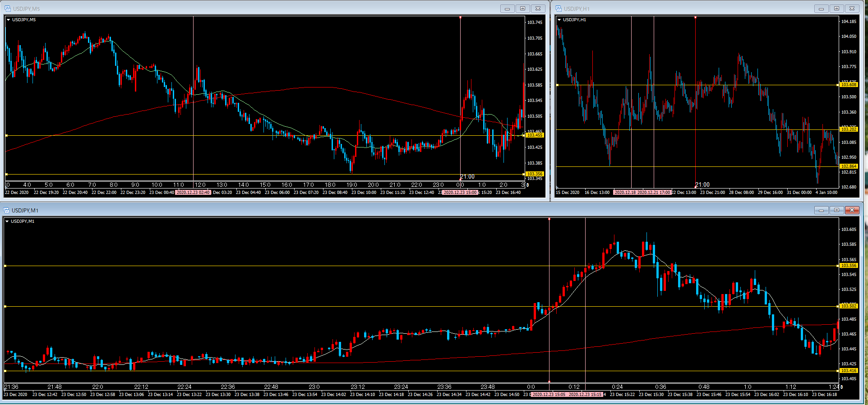Click the 103.416 price label on M1 chart

849,371
